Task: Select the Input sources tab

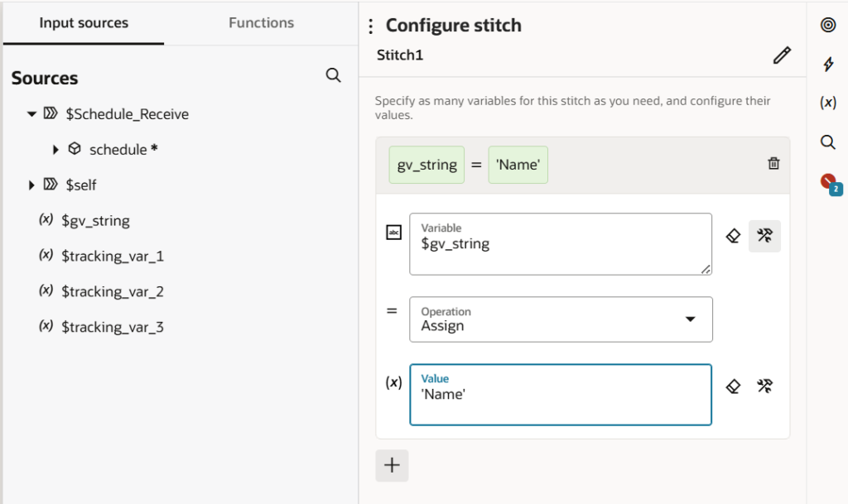Action: [x=84, y=23]
